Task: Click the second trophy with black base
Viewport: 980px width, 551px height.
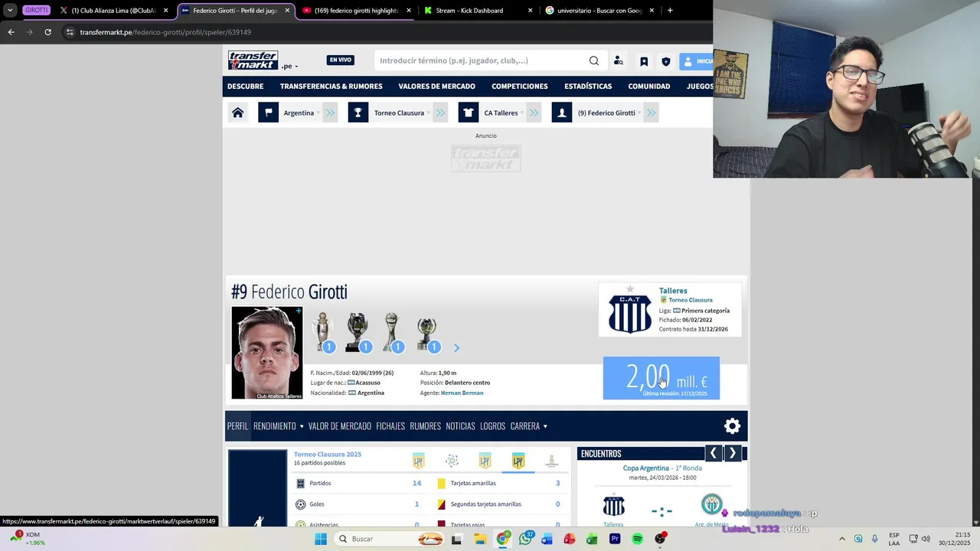Action: 358,331
